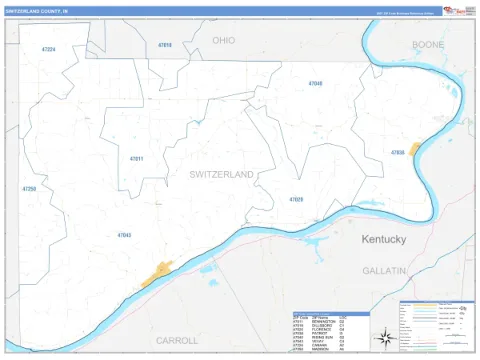The image size is (480, 360).
Task: Click the CARROLL county label
Action: coord(177,341)
